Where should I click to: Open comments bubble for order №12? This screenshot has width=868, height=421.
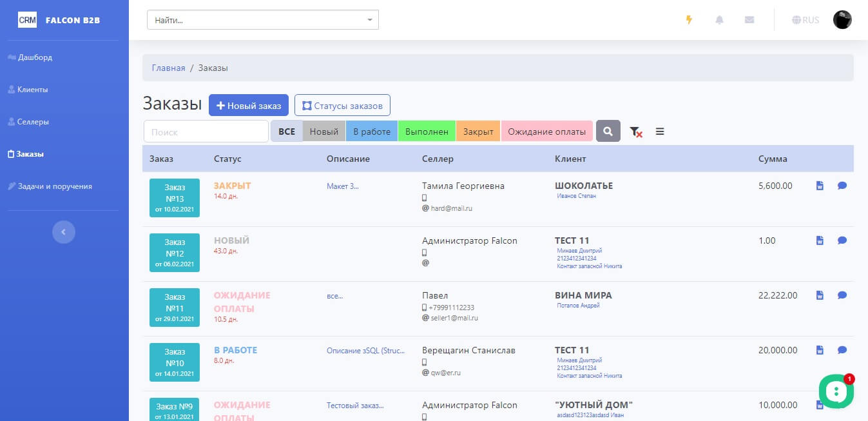(x=842, y=240)
